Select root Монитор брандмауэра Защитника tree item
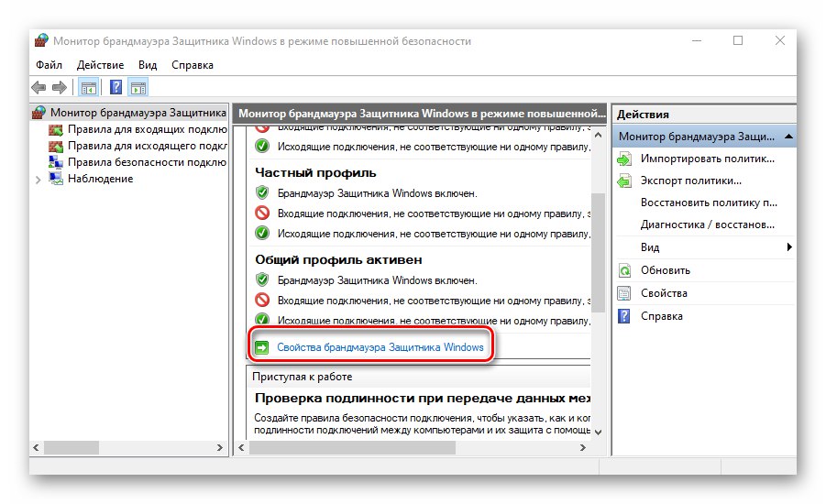 point(138,112)
